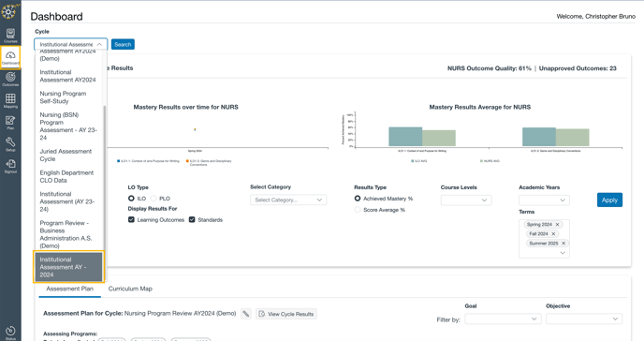Open the Academic Years dropdown

point(544,200)
